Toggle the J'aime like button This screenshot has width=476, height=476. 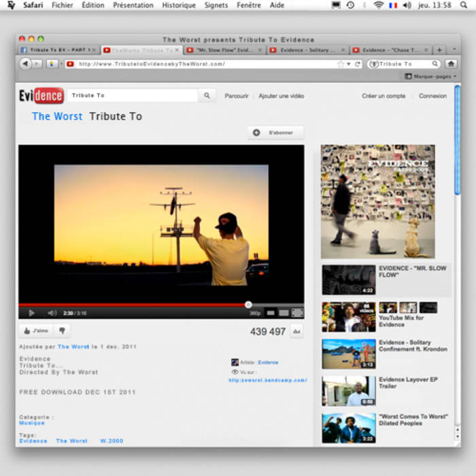tap(36, 330)
